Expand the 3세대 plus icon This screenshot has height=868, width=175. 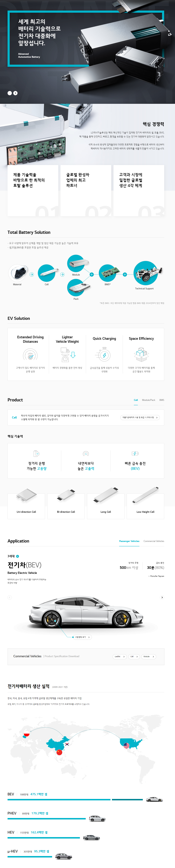(x=18, y=556)
